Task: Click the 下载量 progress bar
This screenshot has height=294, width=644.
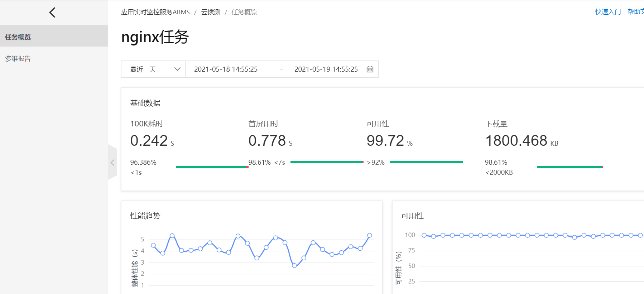Action: 570,167
